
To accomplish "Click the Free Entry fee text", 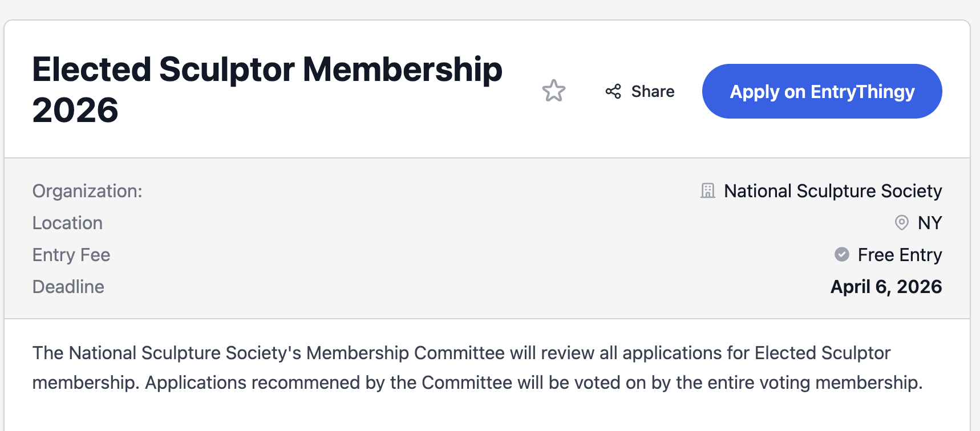I will pyautogui.click(x=899, y=255).
